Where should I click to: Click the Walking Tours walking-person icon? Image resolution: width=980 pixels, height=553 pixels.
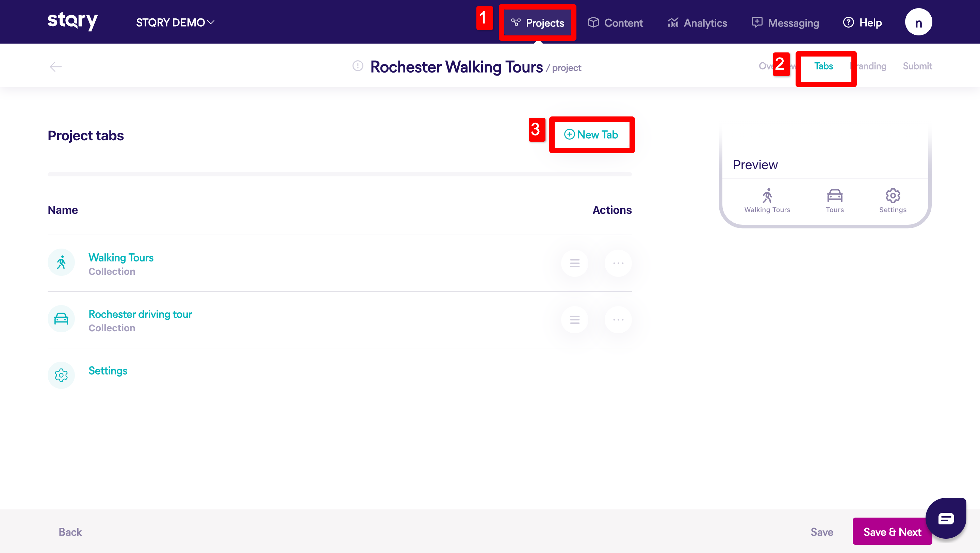(x=61, y=262)
